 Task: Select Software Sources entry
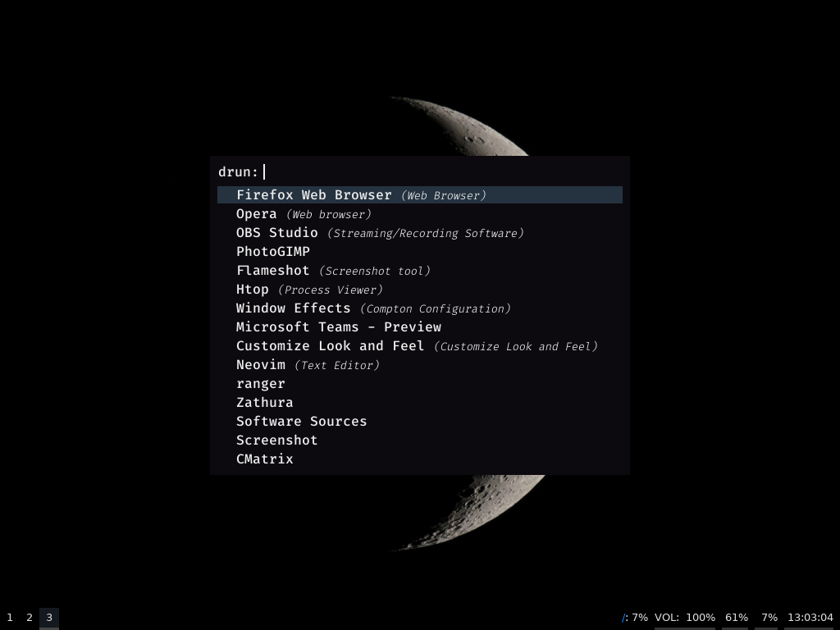(419, 421)
